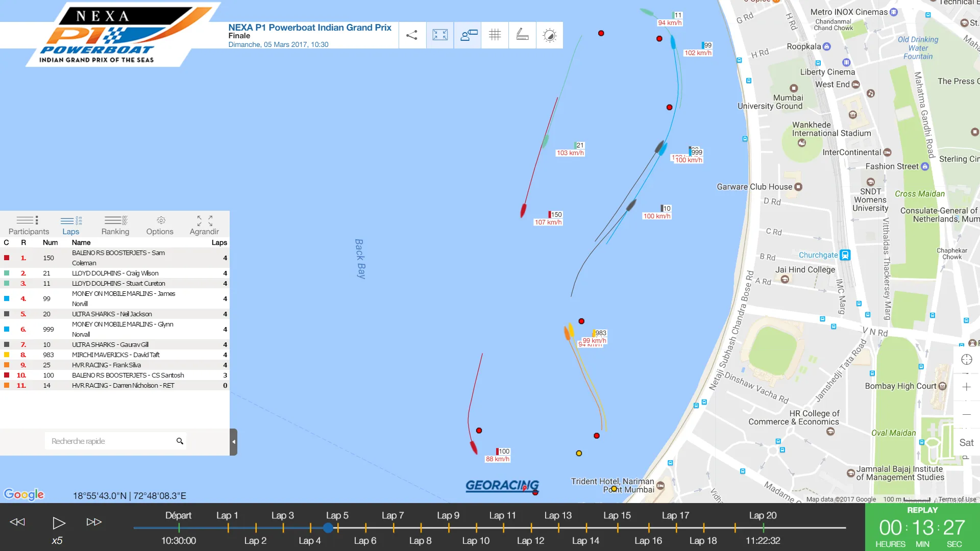Viewport: 980px width, 551px height.
Task: Click the Recherche rapide search field
Action: pyautogui.click(x=110, y=441)
